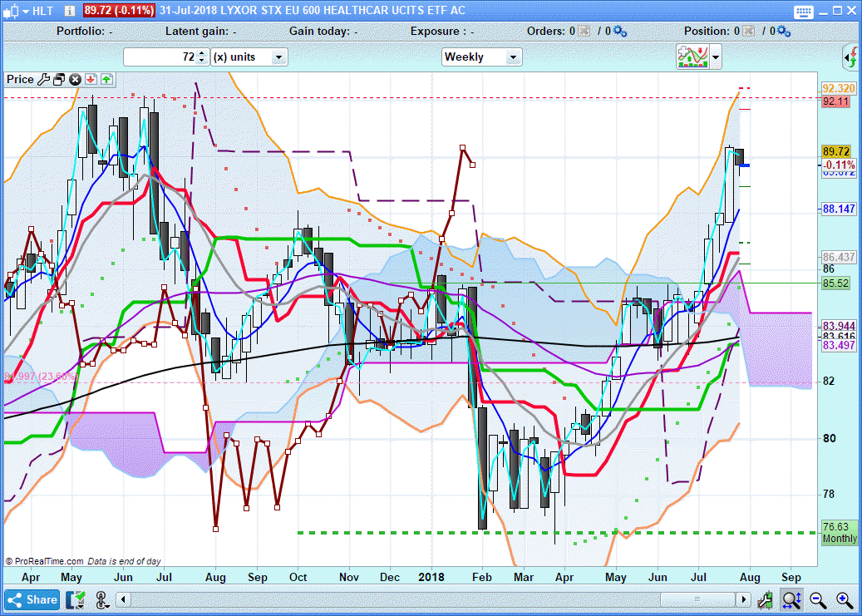Click the Price panel title
Screen dimensions: 862x616
pyautogui.click(x=20, y=79)
